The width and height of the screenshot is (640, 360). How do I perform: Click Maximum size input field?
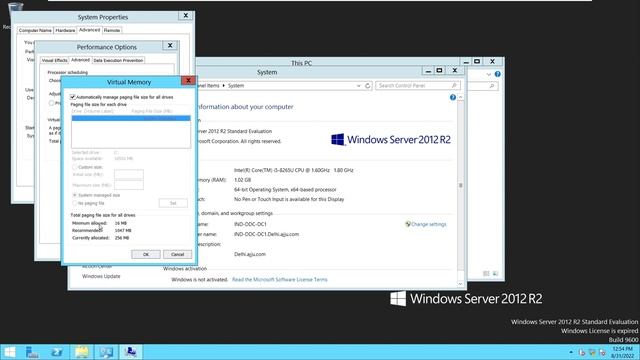(x=129, y=185)
